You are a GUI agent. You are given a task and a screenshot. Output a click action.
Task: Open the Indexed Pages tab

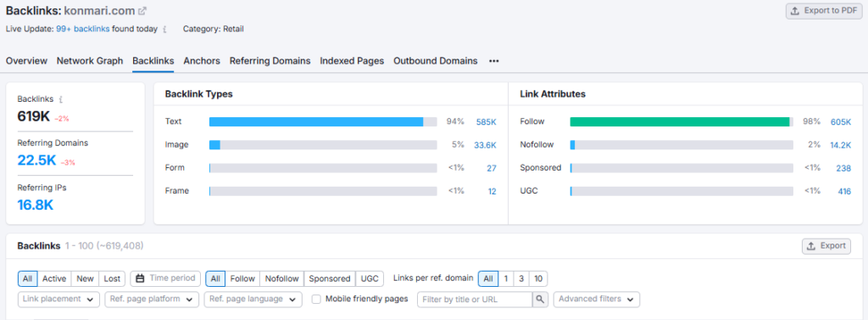[352, 61]
